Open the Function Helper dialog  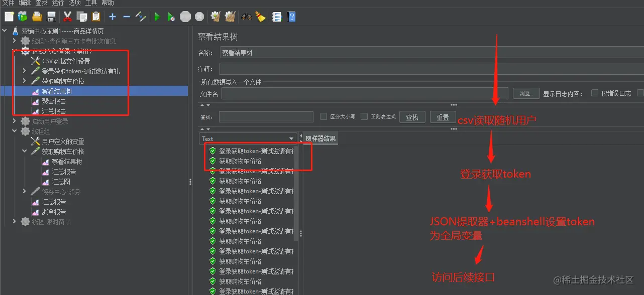(x=277, y=17)
